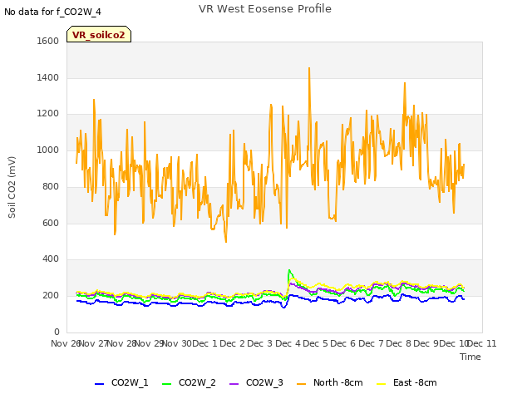Image resolution: width=532 pixels, height=399 pixels.
Task: Click the Soil CO2 (mV) axis label
Action: 12,187
